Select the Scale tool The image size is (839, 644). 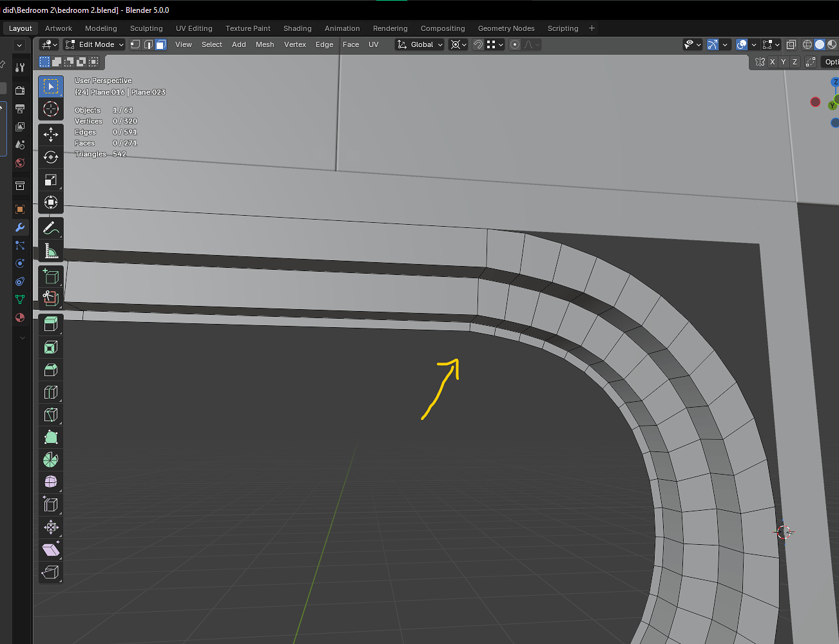[51, 180]
